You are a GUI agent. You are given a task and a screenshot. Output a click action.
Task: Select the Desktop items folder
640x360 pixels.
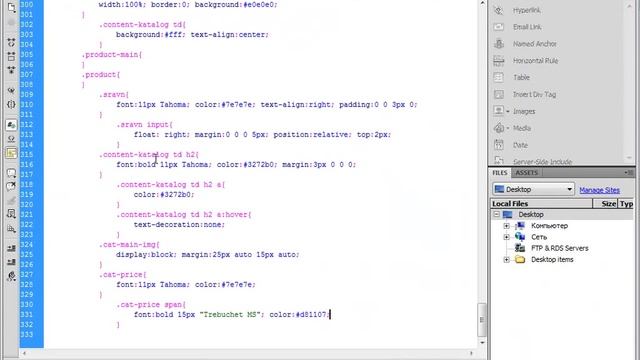coord(552,260)
